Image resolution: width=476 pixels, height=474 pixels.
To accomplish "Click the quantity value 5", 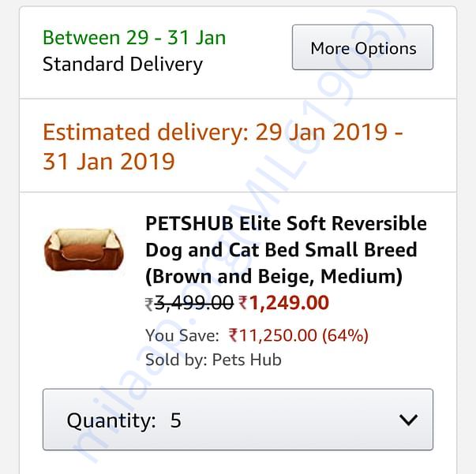I will 176,420.
